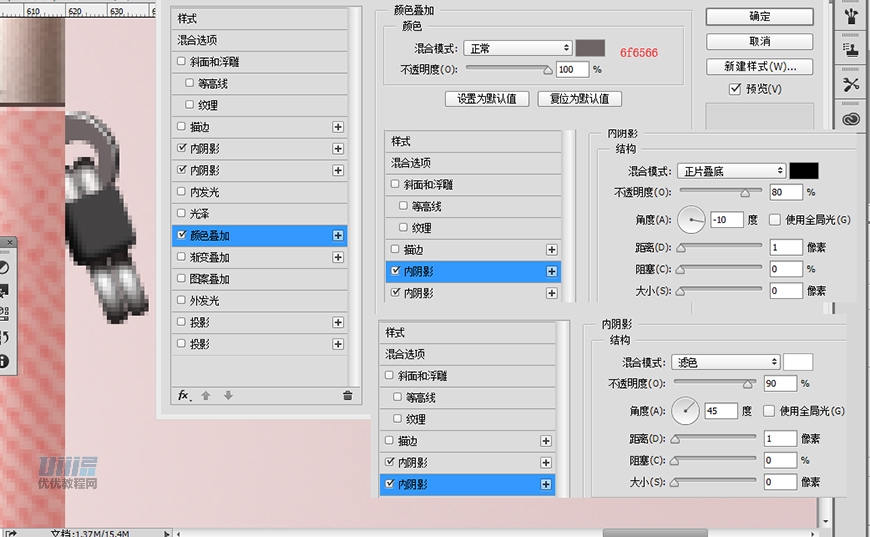Click plus icon on 渐变叠加 row
The height and width of the screenshot is (537, 870).
coord(338,257)
